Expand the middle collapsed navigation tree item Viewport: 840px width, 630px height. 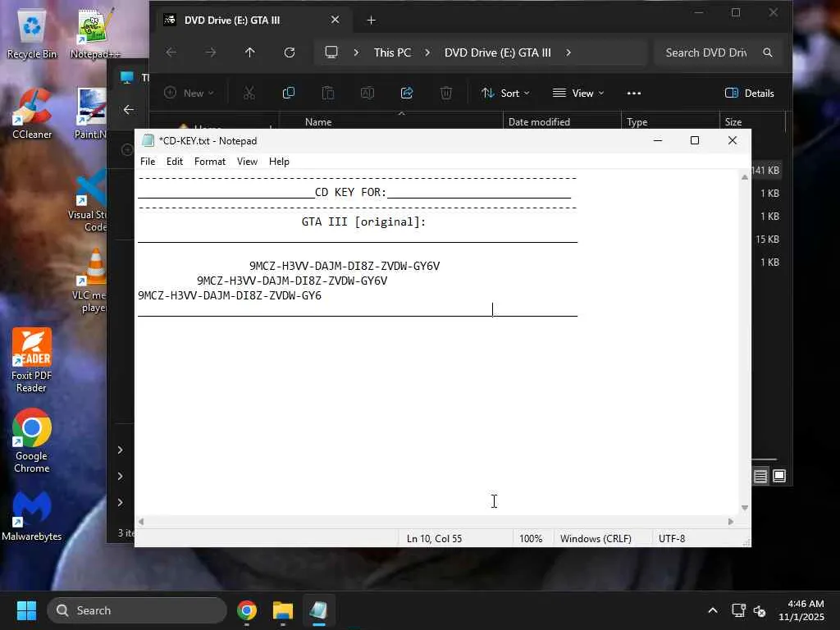[x=120, y=477]
